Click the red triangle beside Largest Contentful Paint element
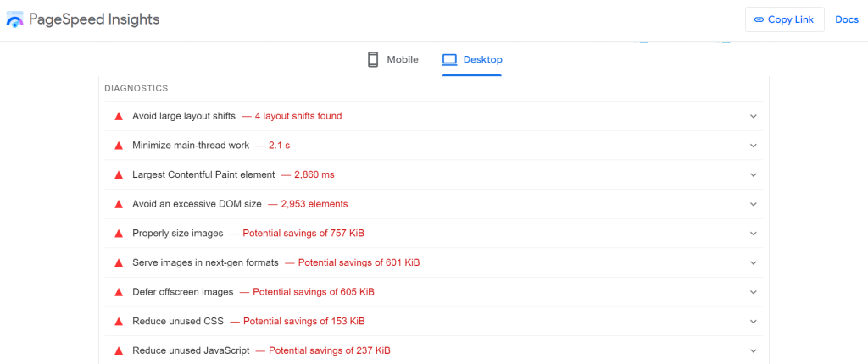This screenshot has height=364, width=868. click(x=118, y=174)
